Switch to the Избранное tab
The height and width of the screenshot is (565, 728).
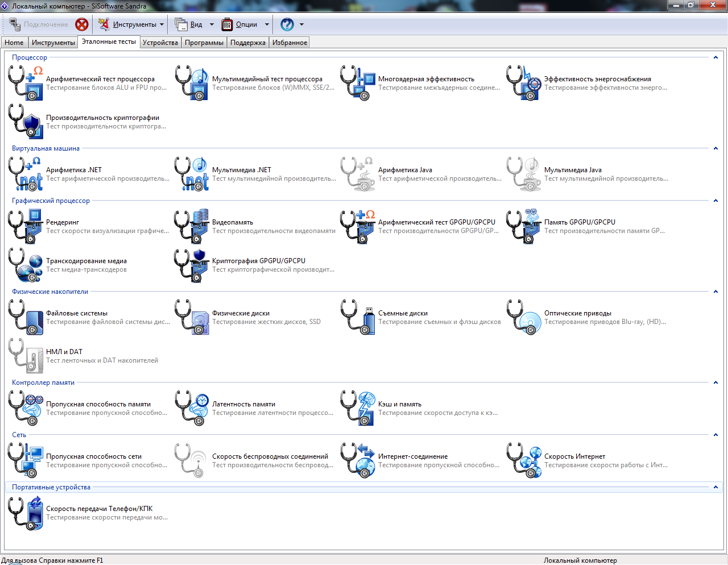(289, 43)
